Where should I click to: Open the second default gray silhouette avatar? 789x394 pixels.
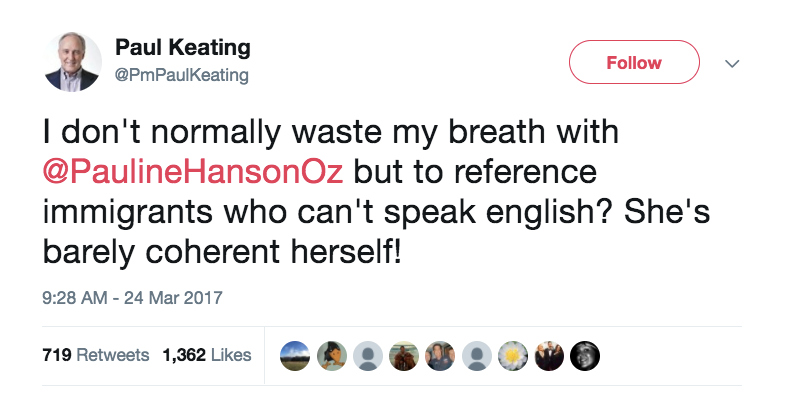click(x=476, y=356)
